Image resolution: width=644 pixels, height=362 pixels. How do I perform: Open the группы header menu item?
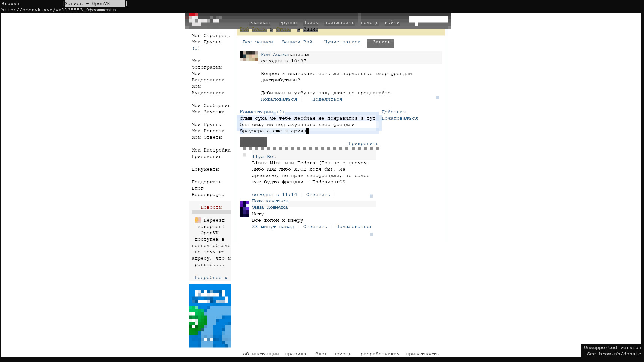(x=288, y=23)
